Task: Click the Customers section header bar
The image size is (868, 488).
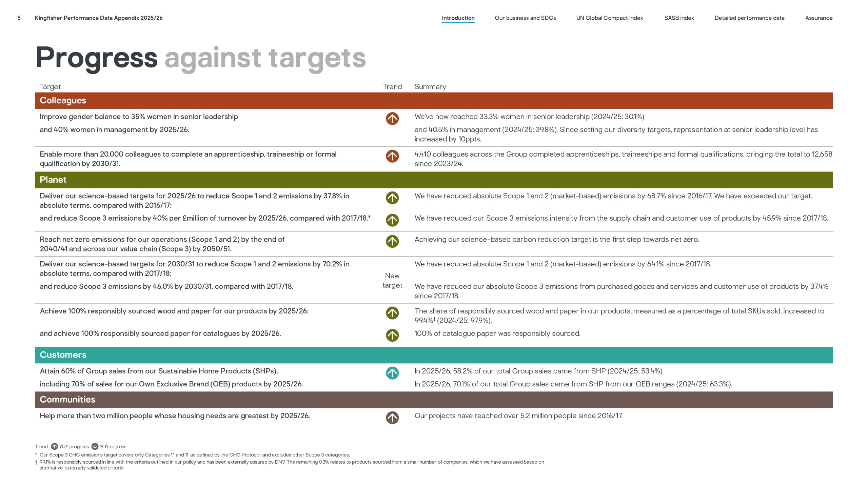Action: (434, 355)
